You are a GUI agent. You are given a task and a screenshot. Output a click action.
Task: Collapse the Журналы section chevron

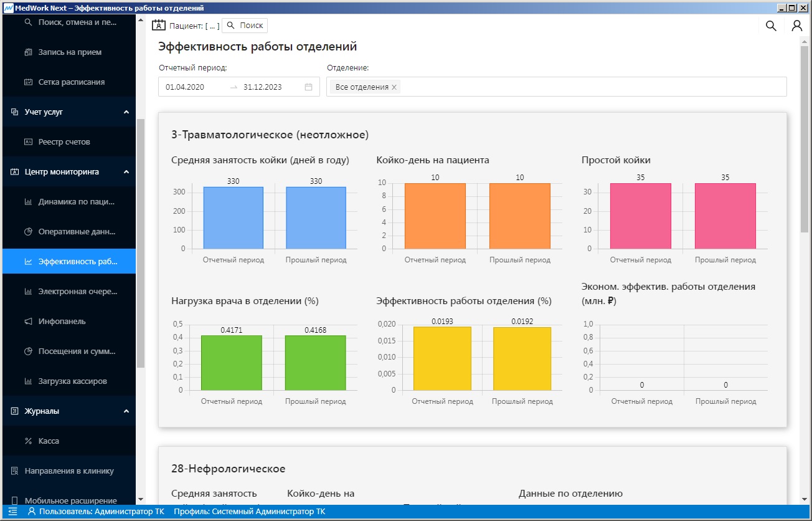(x=126, y=411)
